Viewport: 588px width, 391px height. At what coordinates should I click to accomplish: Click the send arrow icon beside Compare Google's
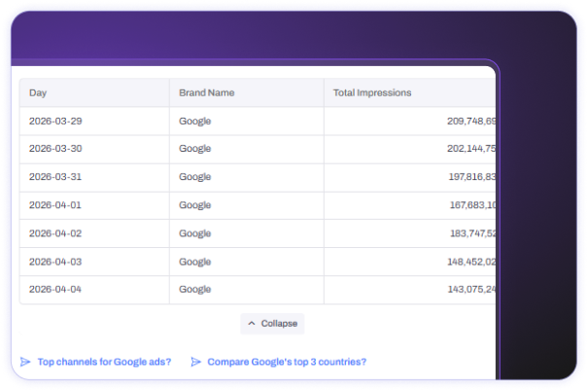click(195, 362)
